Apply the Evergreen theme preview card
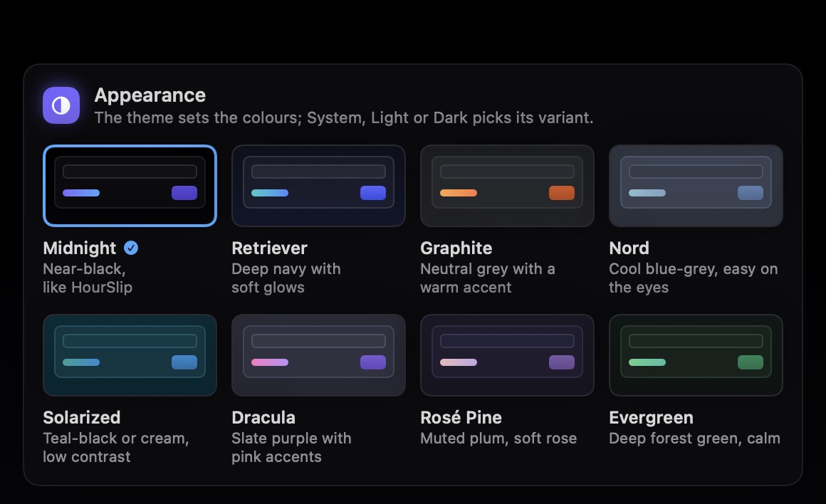The height and width of the screenshot is (504, 826). (696, 355)
